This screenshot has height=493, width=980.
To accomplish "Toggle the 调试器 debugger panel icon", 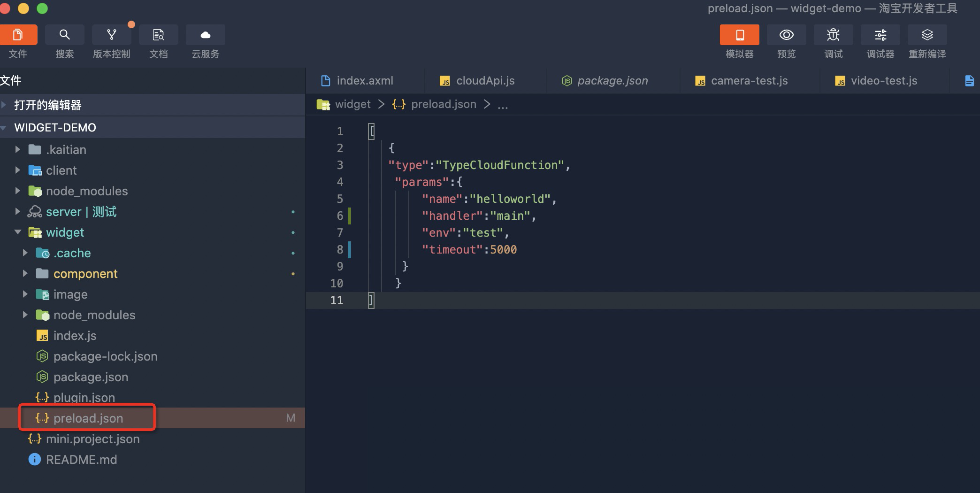I will [x=880, y=35].
